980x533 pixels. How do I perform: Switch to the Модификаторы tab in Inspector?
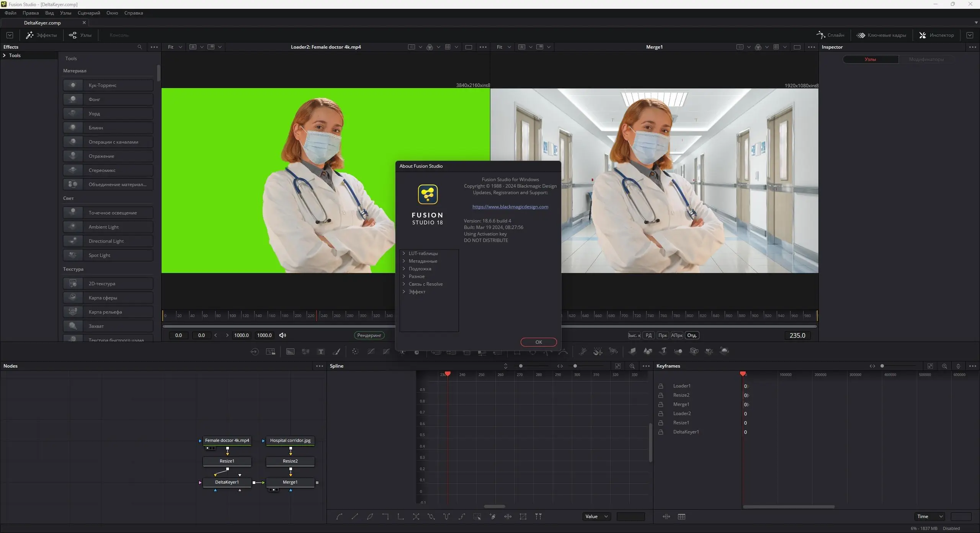[x=926, y=59]
